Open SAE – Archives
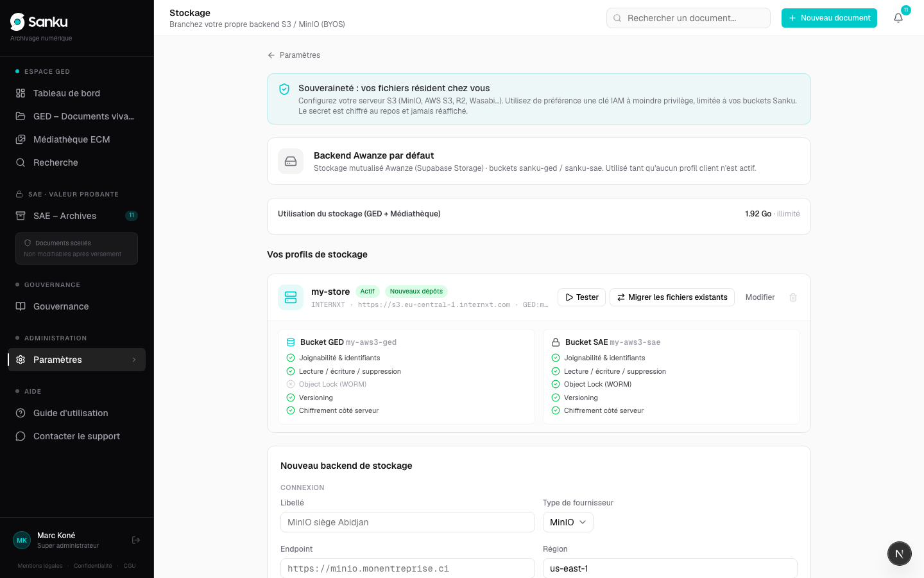 click(x=77, y=216)
